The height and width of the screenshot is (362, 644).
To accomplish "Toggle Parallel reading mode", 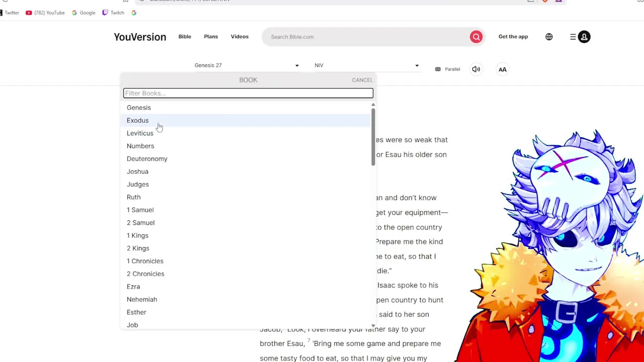I will (447, 69).
